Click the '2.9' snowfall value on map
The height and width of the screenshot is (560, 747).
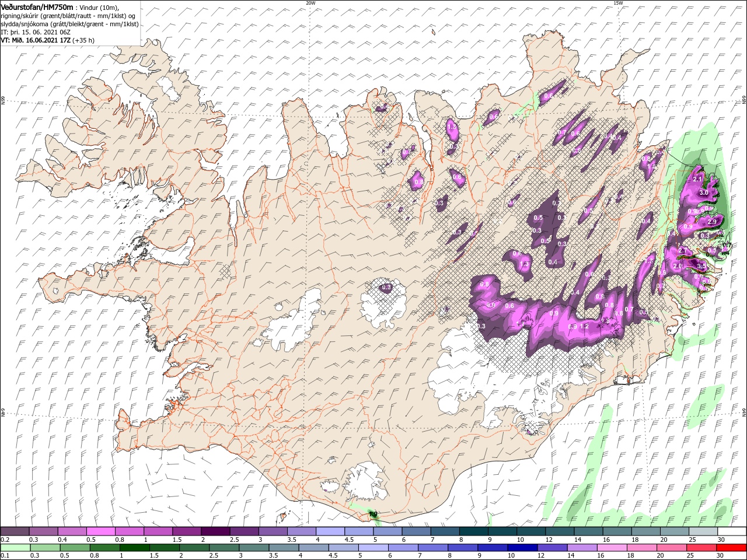711,222
